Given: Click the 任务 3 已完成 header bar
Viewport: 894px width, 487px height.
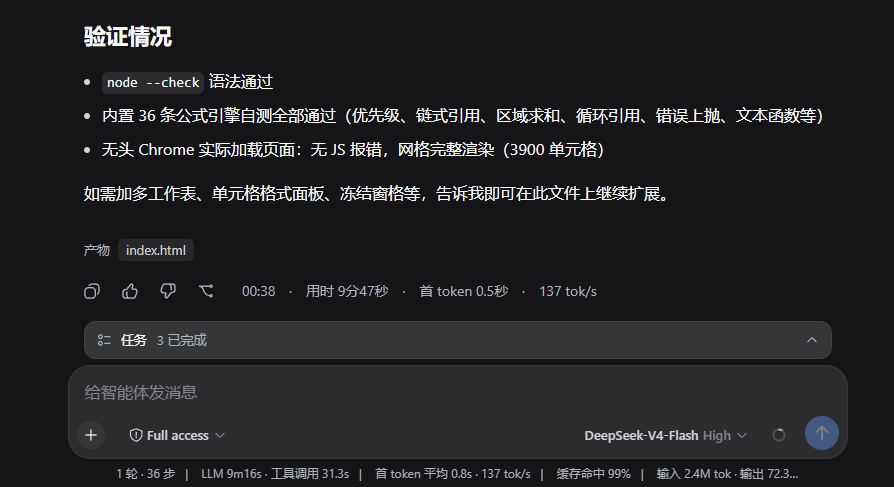Looking at the screenshot, I should tap(458, 340).
